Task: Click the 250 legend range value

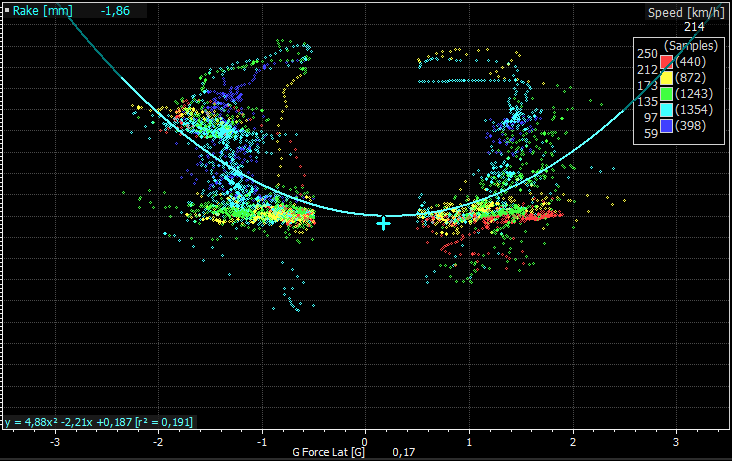Action: (647, 54)
